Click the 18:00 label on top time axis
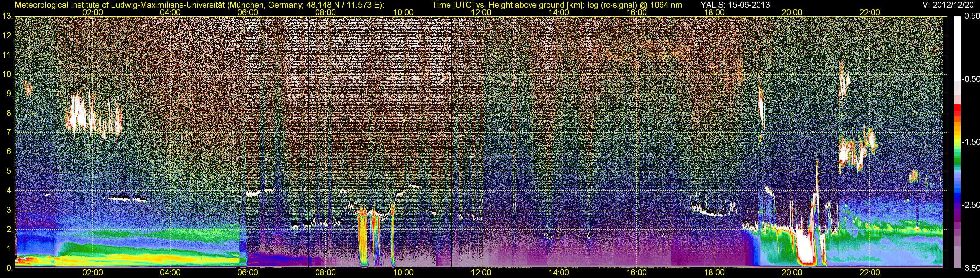The height and width of the screenshot is (278, 980). pyautogui.click(x=714, y=12)
